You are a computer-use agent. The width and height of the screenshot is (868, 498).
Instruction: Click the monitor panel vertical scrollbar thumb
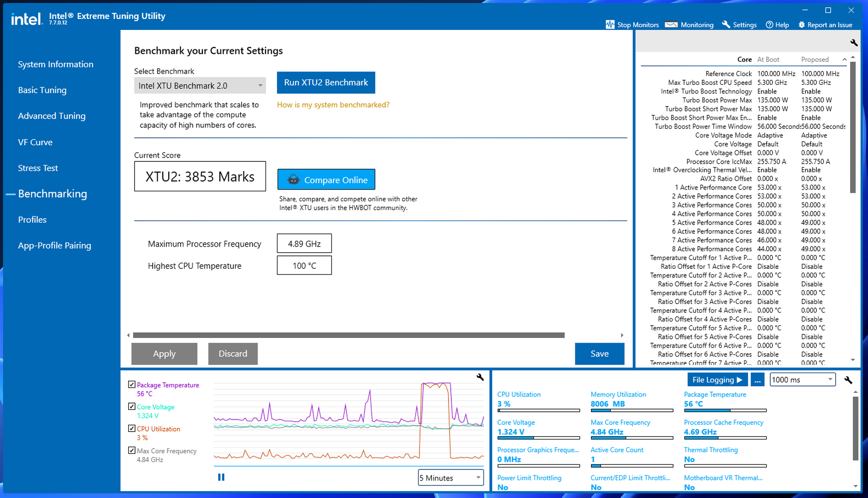856,428
